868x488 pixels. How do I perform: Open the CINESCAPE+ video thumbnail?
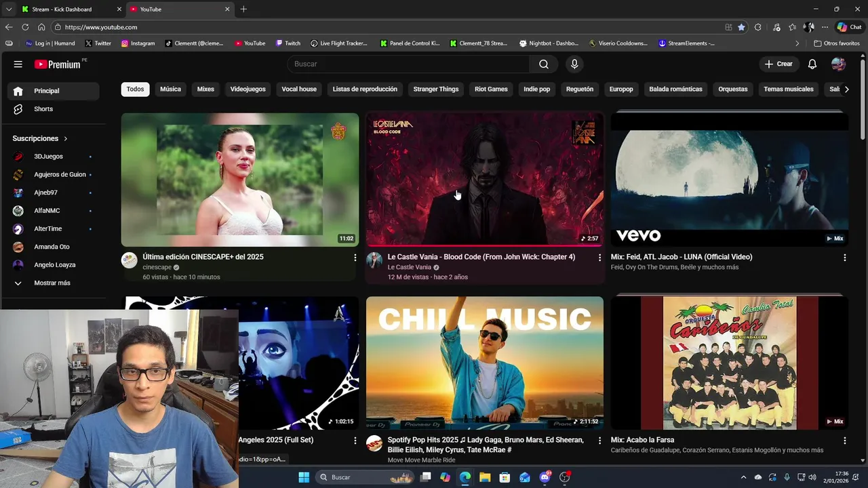click(x=240, y=180)
